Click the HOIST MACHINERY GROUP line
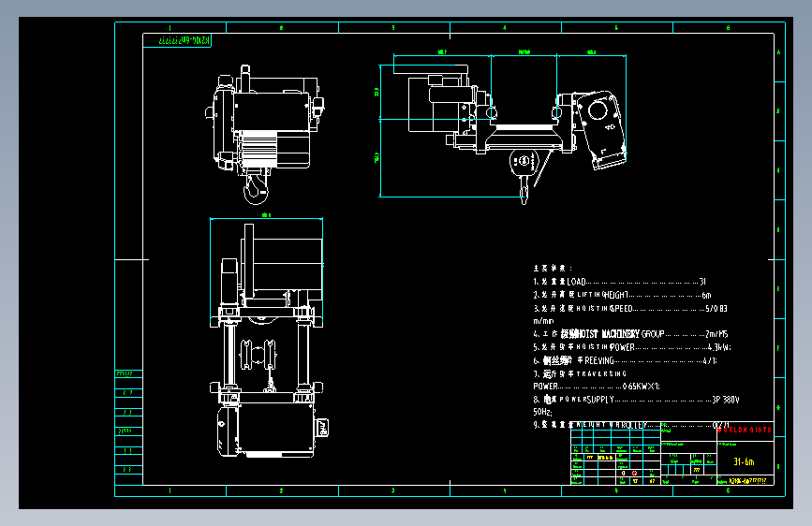Viewport: 812px width, 526px height. click(x=630, y=334)
